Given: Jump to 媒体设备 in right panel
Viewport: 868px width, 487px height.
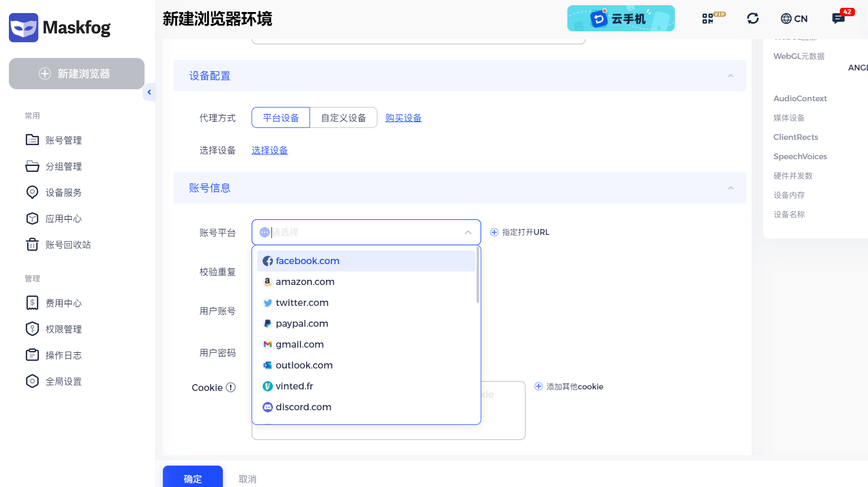Looking at the screenshot, I should [789, 118].
